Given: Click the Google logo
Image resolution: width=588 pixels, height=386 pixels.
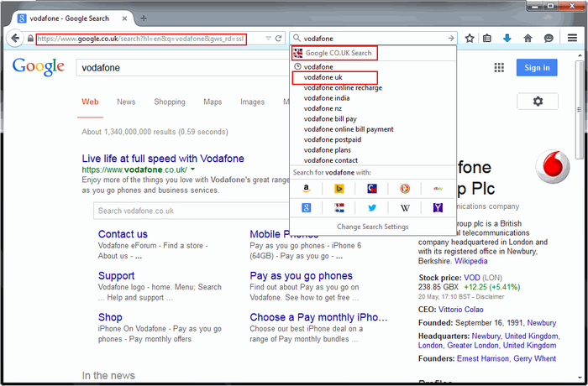Looking at the screenshot, I should point(39,67).
